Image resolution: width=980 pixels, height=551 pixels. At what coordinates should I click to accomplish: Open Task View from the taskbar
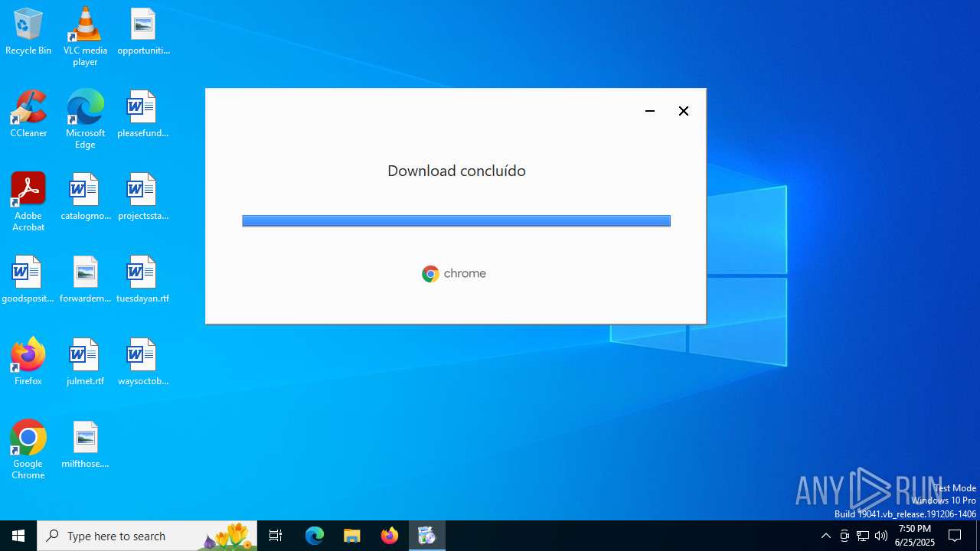pyautogui.click(x=276, y=536)
